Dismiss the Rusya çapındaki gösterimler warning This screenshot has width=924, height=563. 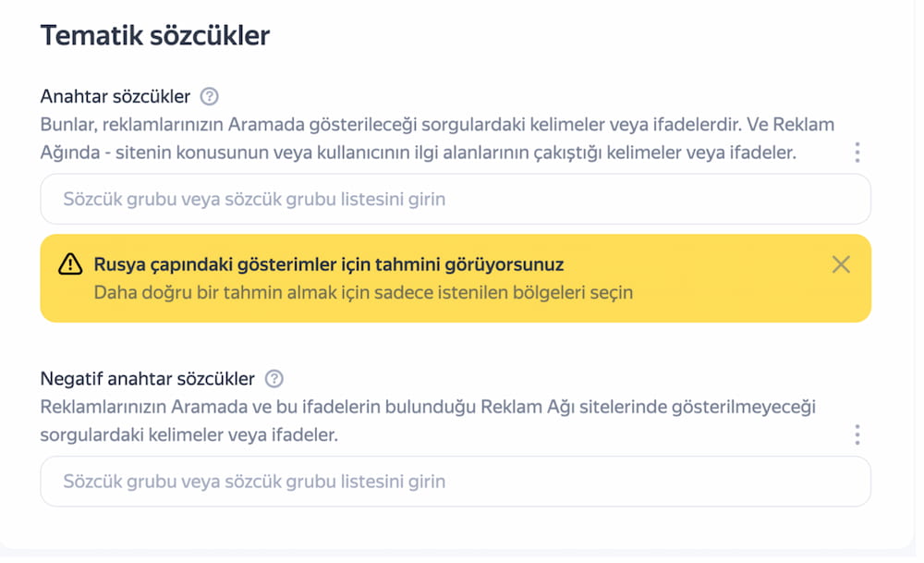click(x=841, y=264)
